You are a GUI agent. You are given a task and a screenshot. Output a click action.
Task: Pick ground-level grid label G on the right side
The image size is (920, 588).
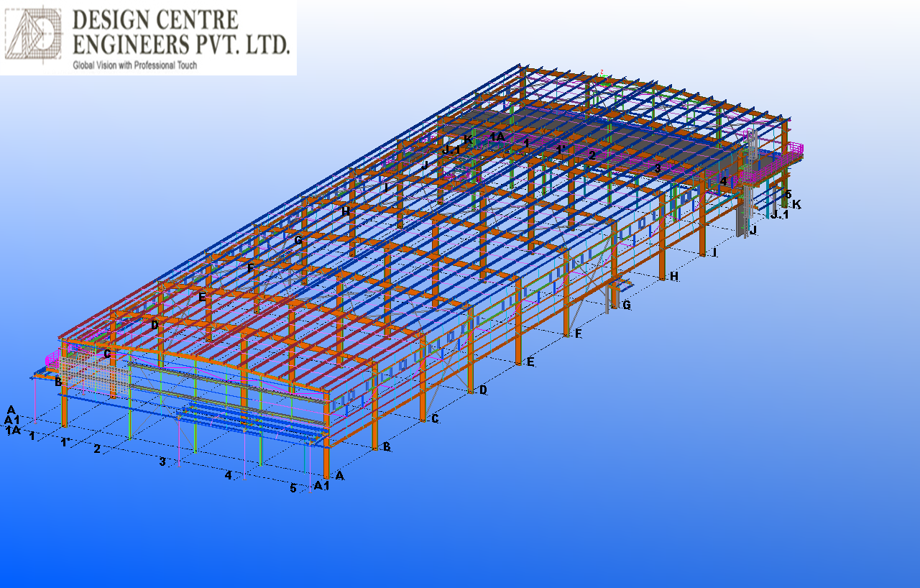click(627, 305)
